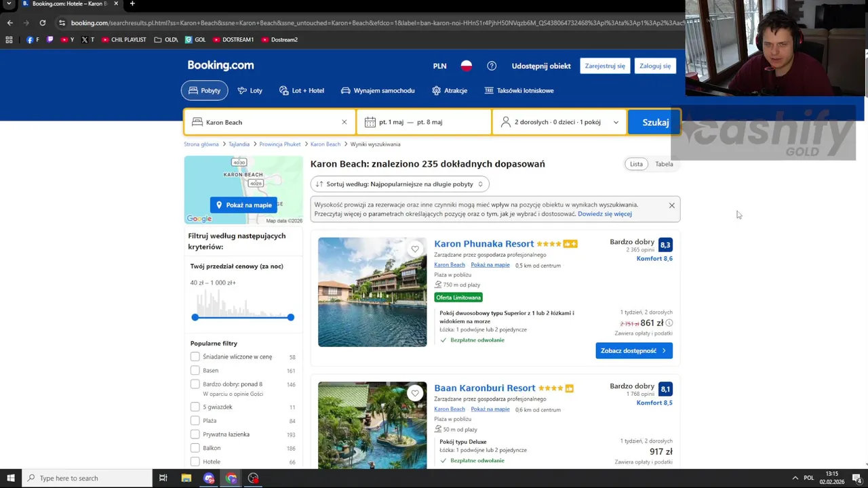The image size is (868, 488).
Task: Click the minimum price slider handle
Action: (x=195, y=317)
